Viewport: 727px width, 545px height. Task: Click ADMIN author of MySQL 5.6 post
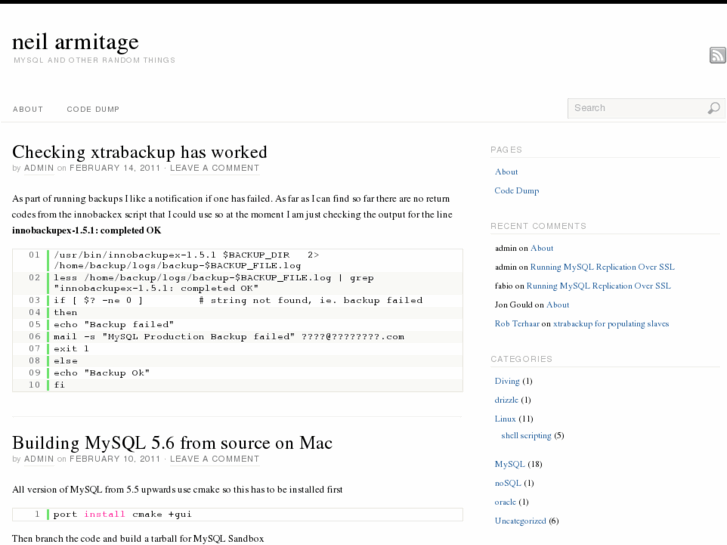pyautogui.click(x=39, y=459)
